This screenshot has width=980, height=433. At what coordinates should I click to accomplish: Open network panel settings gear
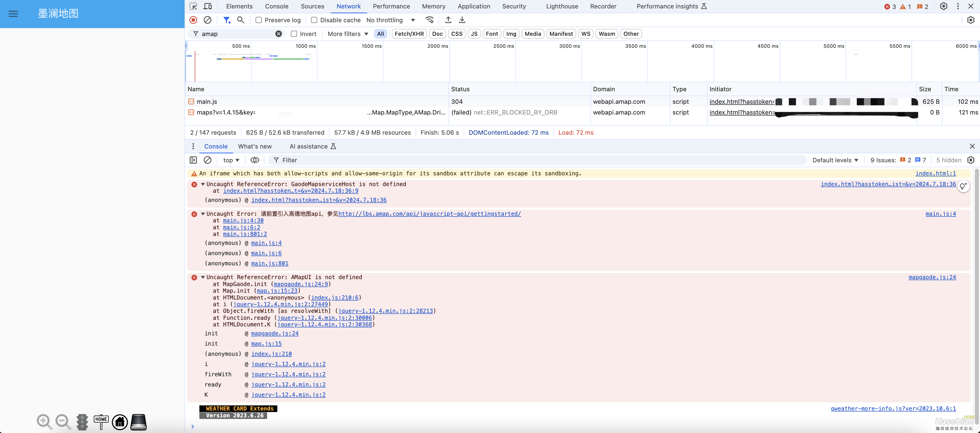[971, 20]
